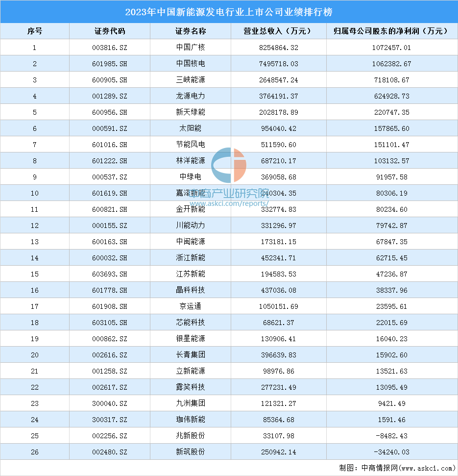Click the "证券名称" column header
This screenshot has width=458, height=476.
[191, 31]
